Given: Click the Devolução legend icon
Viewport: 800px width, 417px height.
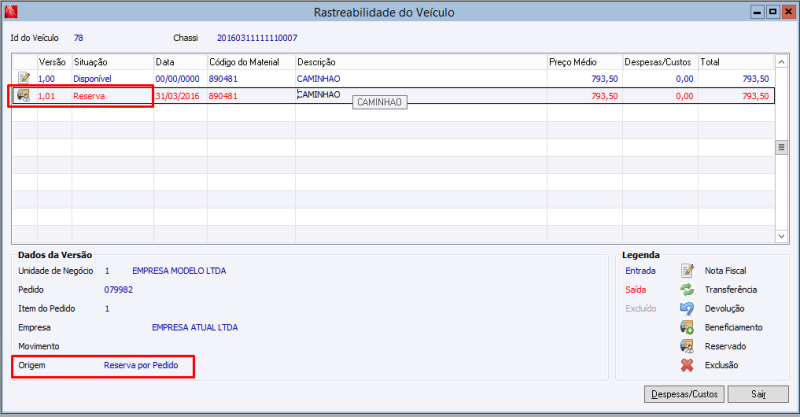Looking at the screenshot, I should click(x=687, y=308).
